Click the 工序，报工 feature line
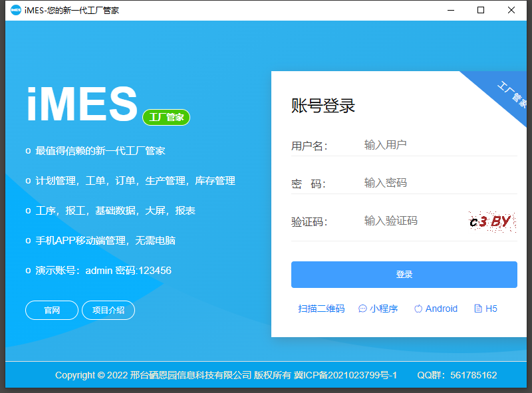 (x=115, y=210)
